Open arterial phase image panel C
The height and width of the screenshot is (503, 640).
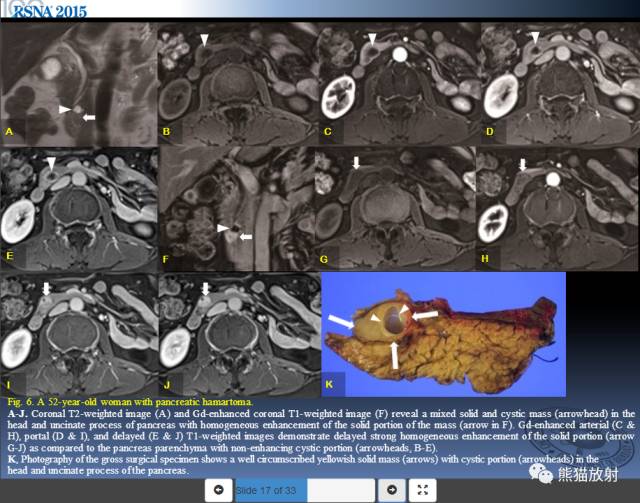pos(400,84)
